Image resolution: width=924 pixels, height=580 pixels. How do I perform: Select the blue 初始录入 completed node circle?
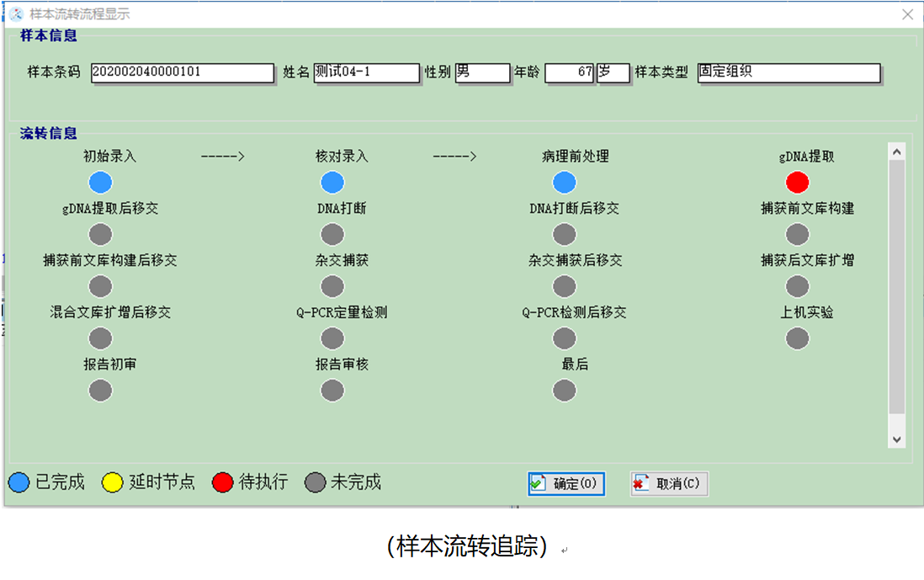[x=100, y=182]
